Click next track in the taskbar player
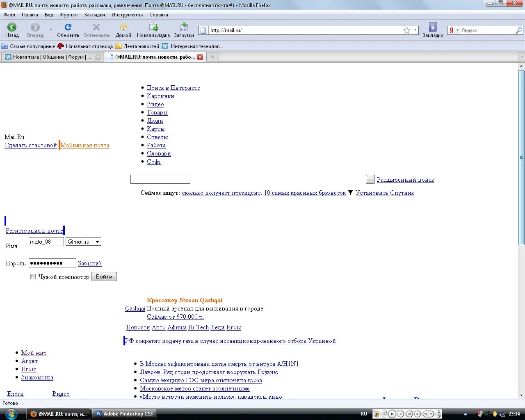The height and width of the screenshot is (420, 525). [418, 414]
